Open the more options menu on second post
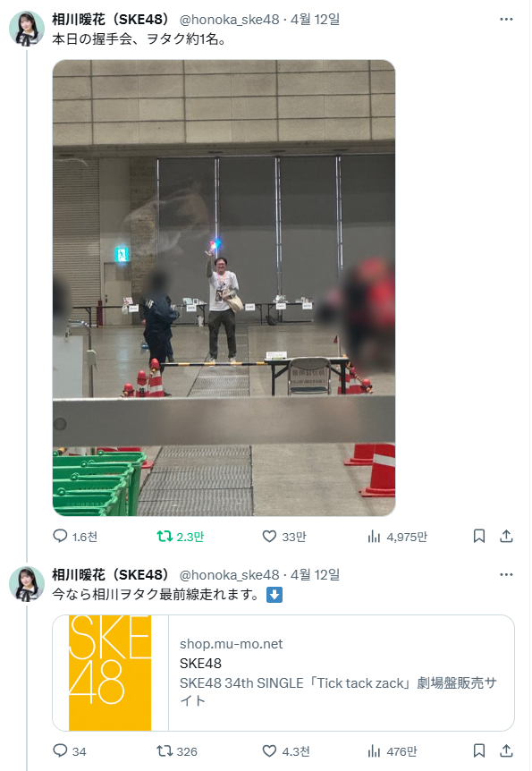This screenshot has width=532, height=771. coord(506,575)
